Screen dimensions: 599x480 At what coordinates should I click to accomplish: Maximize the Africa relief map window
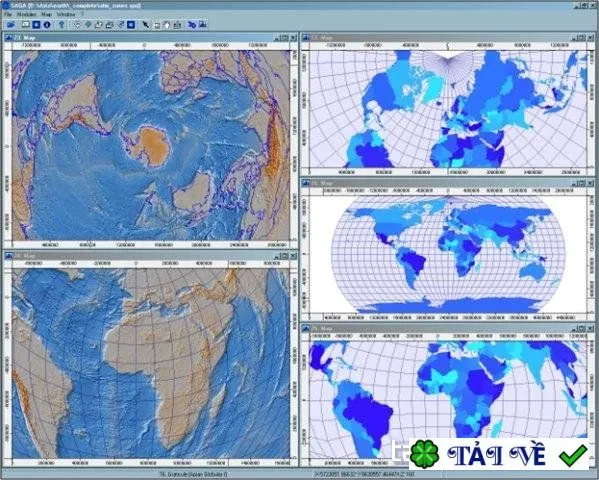pos(284,256)
